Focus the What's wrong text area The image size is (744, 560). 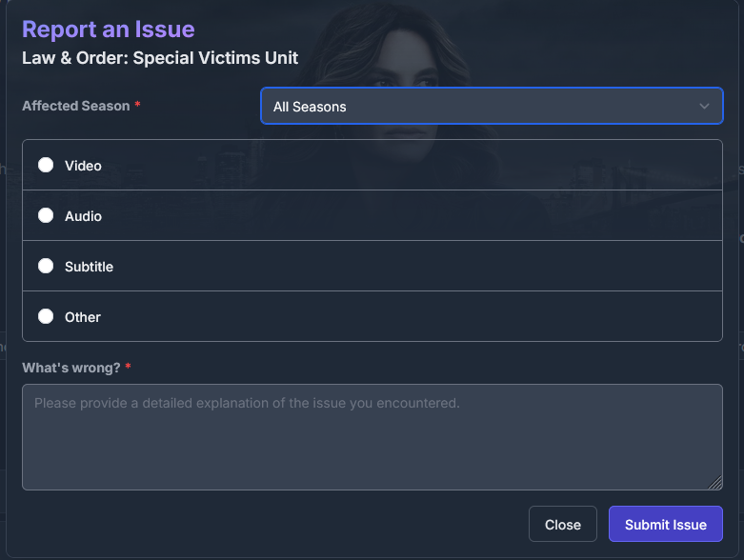[x=372, y=437]
